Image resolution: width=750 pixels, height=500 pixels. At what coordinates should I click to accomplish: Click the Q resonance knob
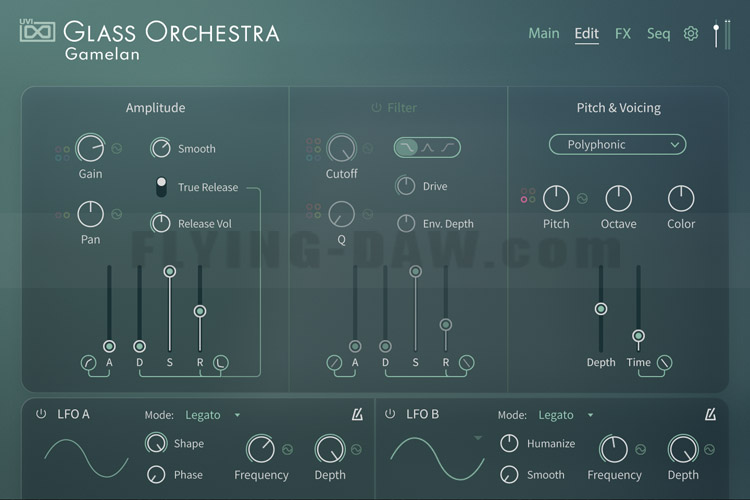pos(342,214)
